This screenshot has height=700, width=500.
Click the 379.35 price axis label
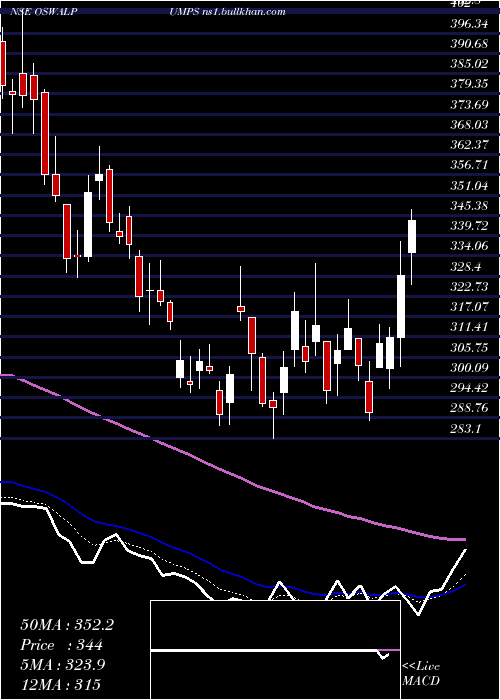click(469, 84)
